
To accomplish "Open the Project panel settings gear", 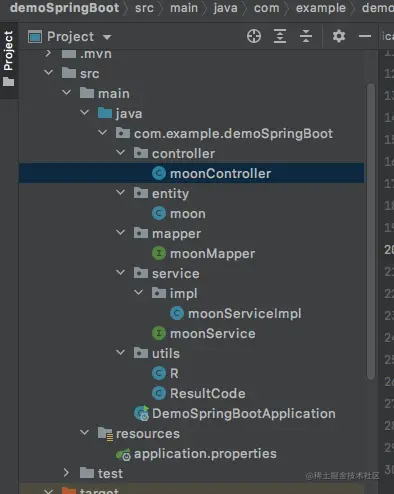I will point(339,36).
